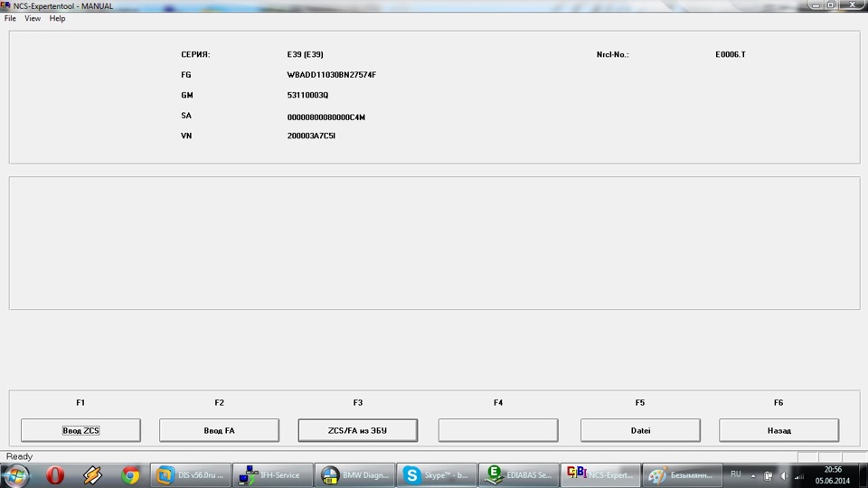Screen dimensions: 868x488
Task: Switch to BMW Diagn... taskbar window
Action: tap(354, 476)
